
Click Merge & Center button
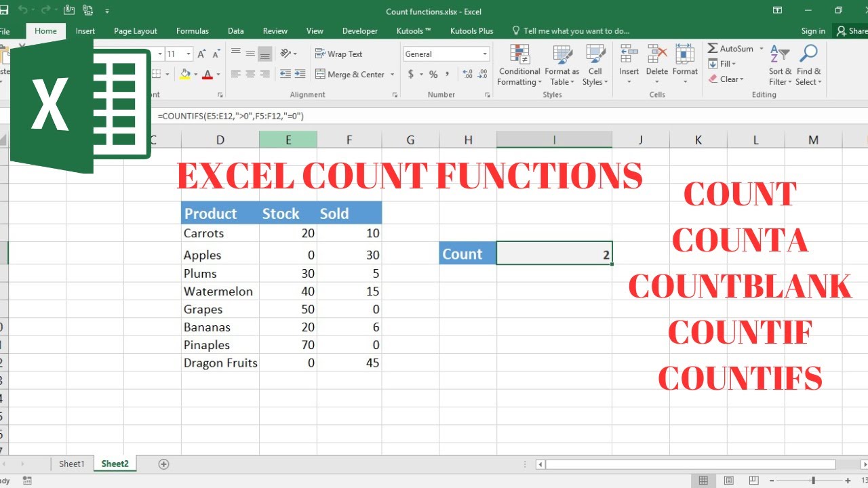click(x=350, y=75)
